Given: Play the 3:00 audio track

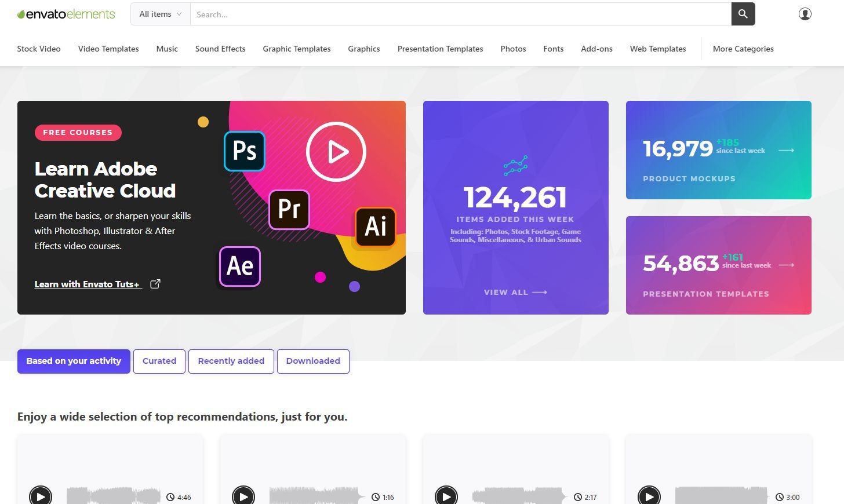Looking at the screenshot, I should [x=649, y=496].
